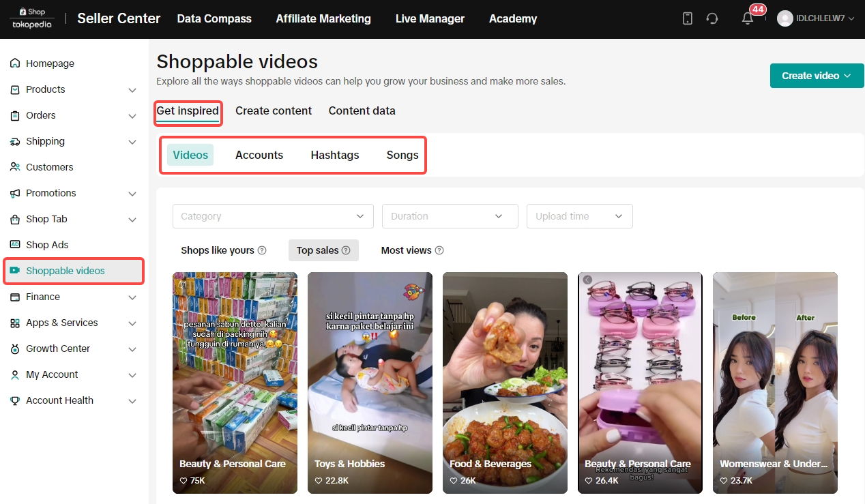The image size is (865, 504).
Task: Click the mobile phone icon in header
Action: click(x=688, y=19)
